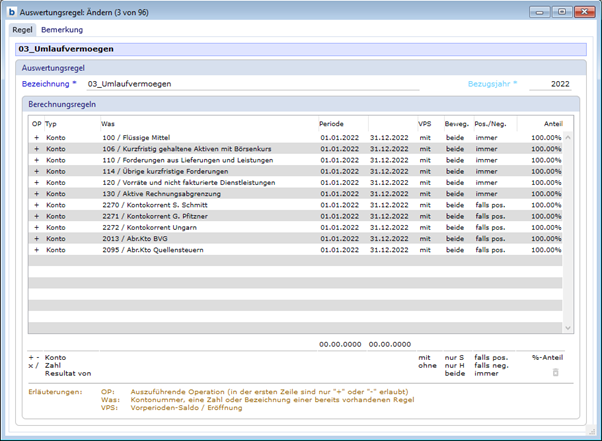The width and height of the screenshot is (602, 441).
Task: Edit the Bezeichnung text field
Action: 250,85
